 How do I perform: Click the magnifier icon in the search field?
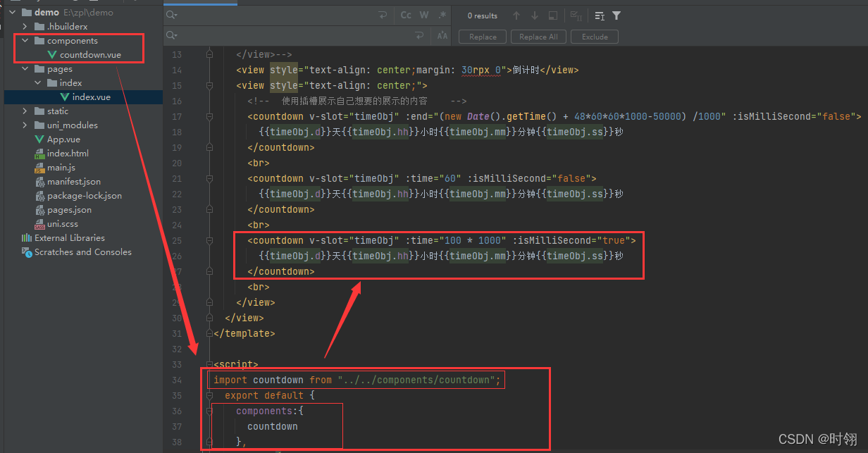tap(170, 14)
